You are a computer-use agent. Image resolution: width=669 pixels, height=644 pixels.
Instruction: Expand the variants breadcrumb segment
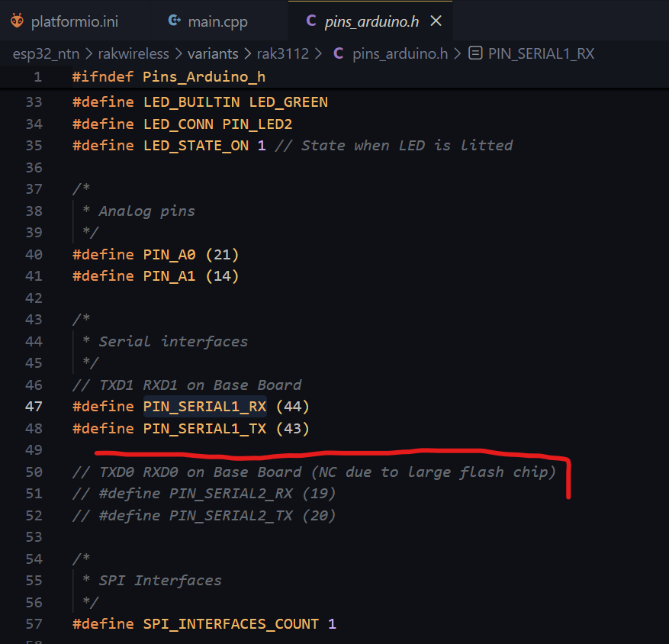[214, 53]
